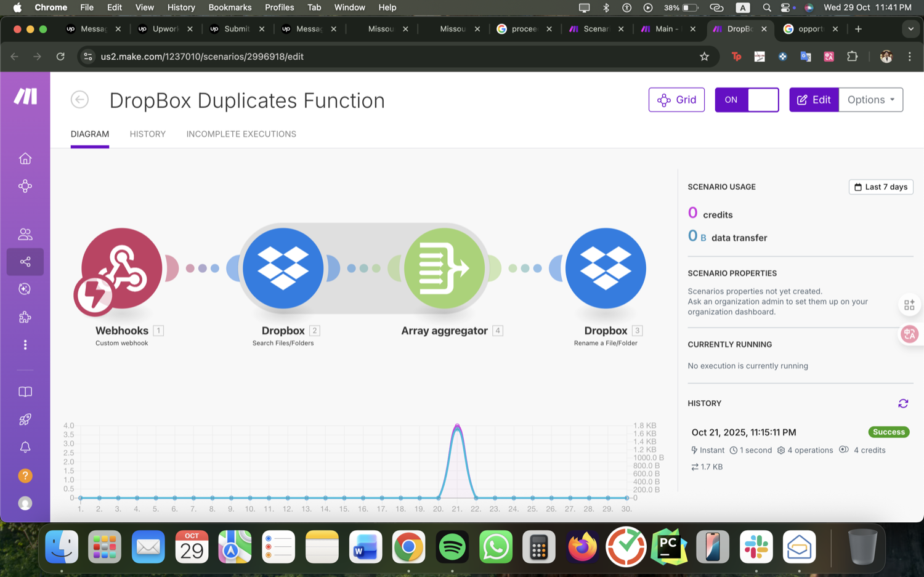The image size is (924, 577).
Task: Click the Grid button
Action: coord(676,100)
